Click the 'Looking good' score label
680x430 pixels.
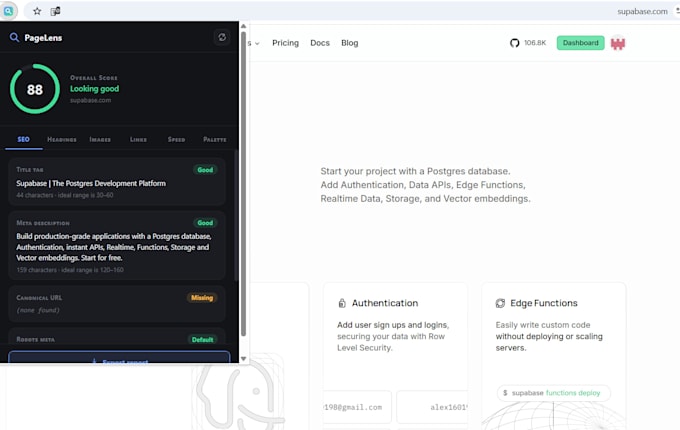(x=95, y=88)
